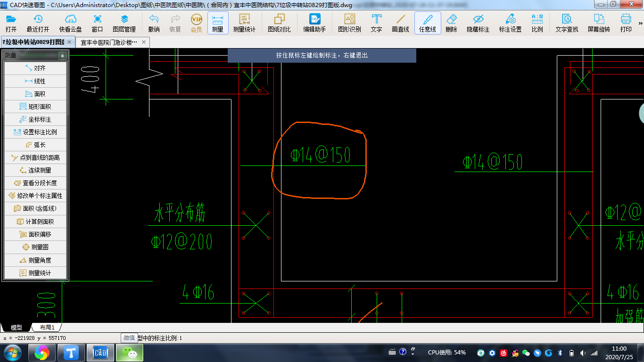Viewport: 644px width, 362px height.
Task: Switch to the 模型 model tab
Action: pos(16,328)
